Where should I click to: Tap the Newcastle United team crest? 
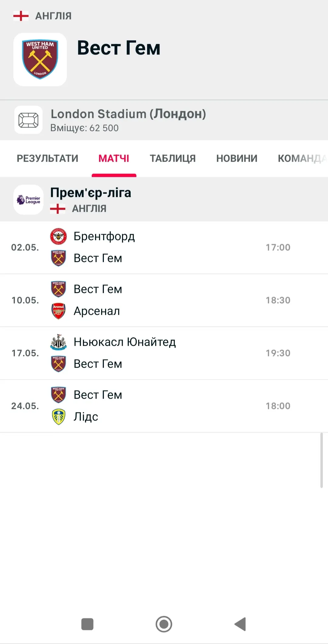pos(58,342)
